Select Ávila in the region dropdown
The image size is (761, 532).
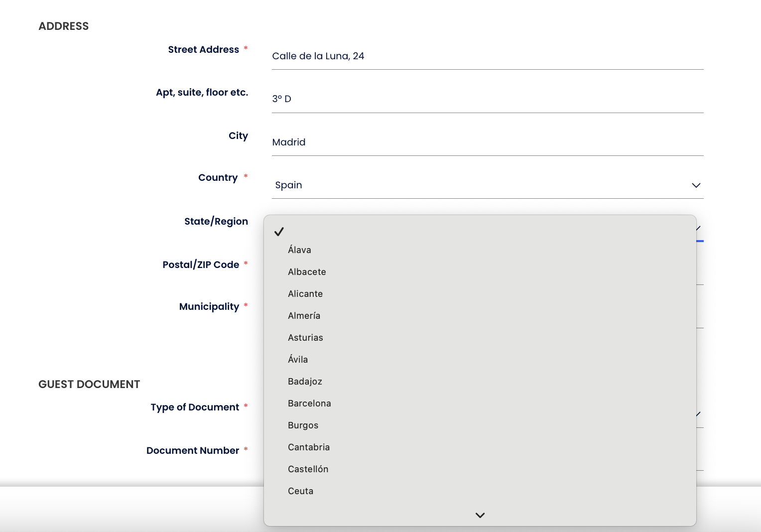298,360
